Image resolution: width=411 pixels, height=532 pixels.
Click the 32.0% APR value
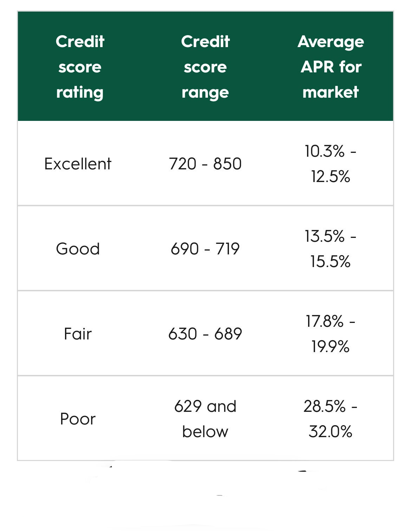tap(331, 432)
